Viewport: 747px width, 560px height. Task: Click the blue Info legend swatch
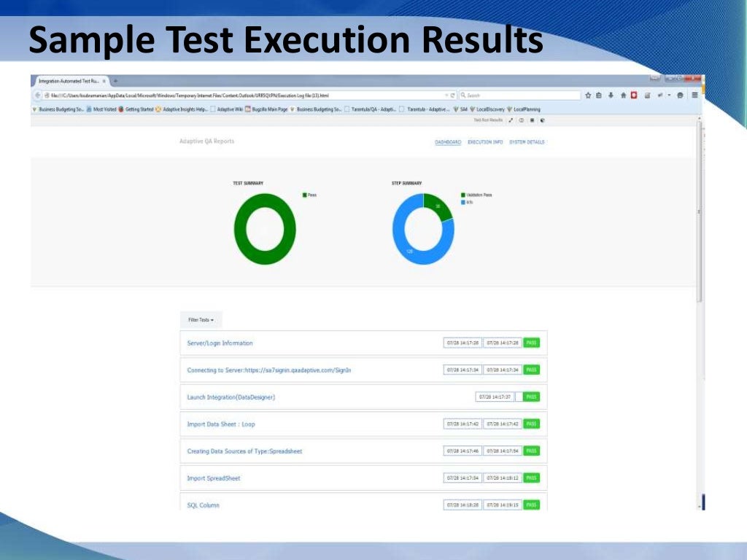(463, 203)
